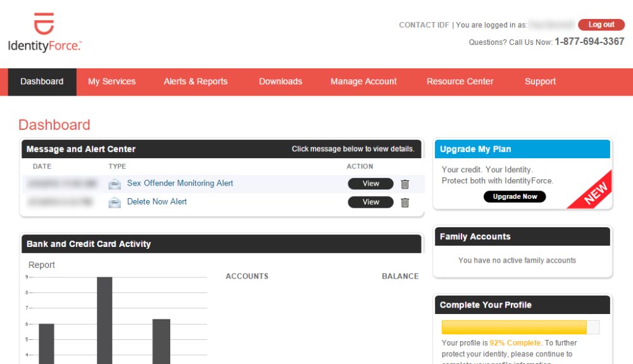The width and height of the screenshot is (633, 364).
Task: Click envelope icon beside Sex Offender Monitoring Alert
Action: [x=115, y=184]
